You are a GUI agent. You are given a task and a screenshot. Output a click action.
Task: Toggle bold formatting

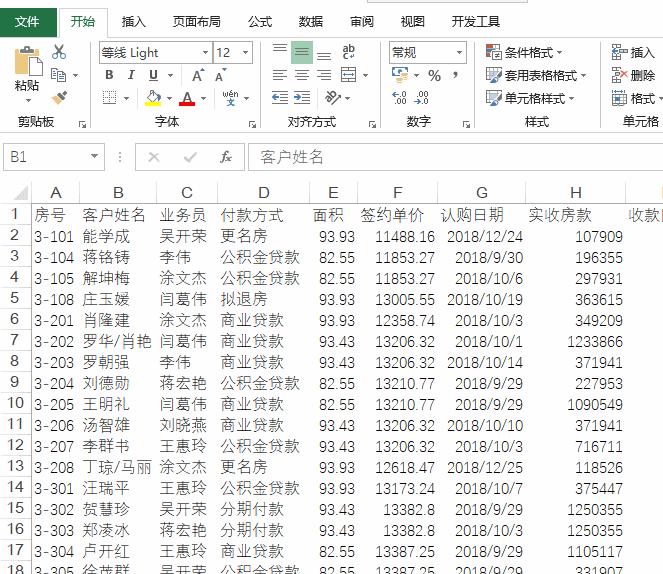point(109,75)
